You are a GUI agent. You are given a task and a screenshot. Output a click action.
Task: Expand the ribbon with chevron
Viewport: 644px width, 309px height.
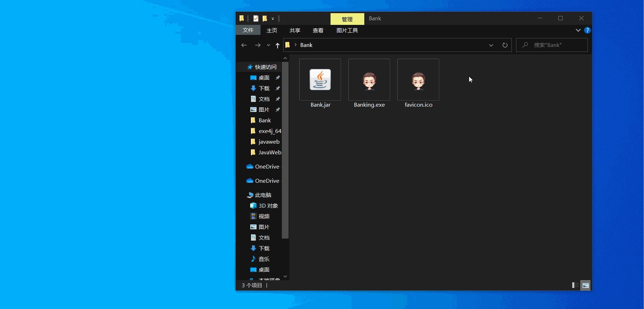(578, 30)
